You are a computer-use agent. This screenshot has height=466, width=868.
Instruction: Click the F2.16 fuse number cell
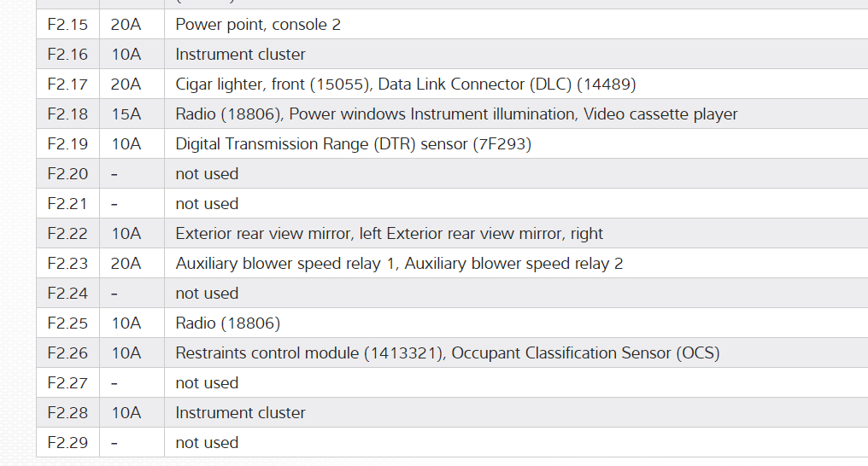pos(67,55)
